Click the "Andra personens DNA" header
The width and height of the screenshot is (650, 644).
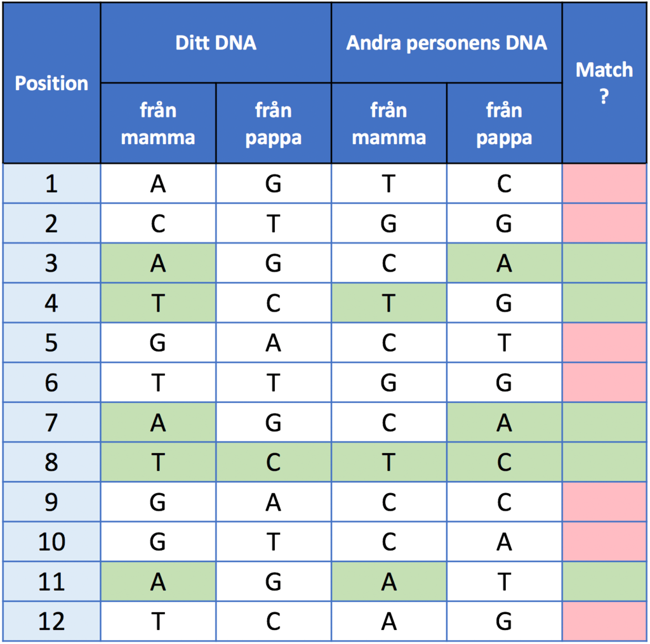(447, 43)
